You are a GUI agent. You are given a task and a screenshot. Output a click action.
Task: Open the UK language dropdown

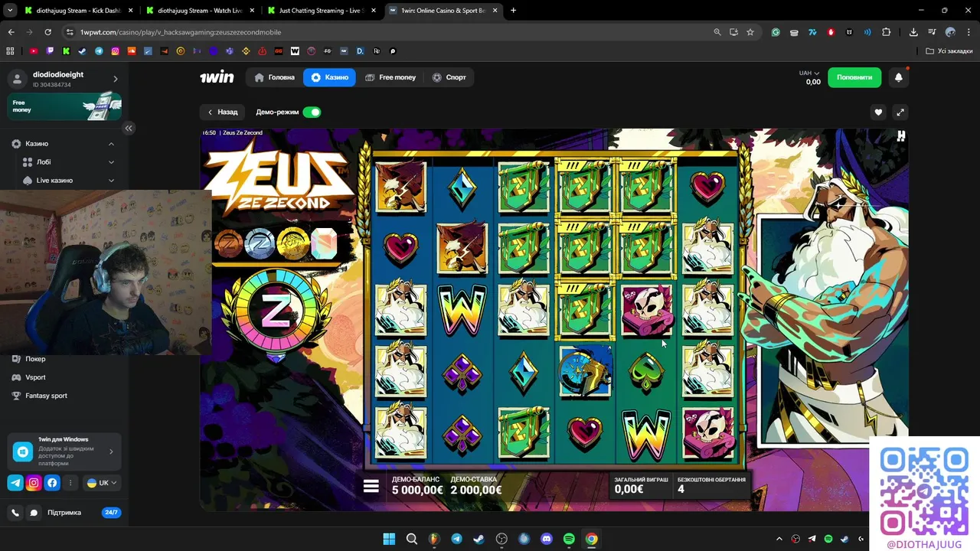[103, 483]
